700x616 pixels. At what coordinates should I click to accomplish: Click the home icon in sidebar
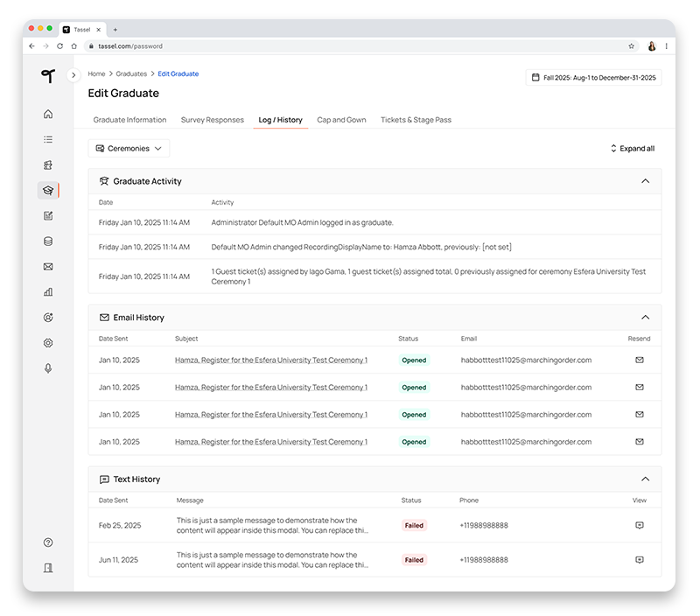pos(48,114)
